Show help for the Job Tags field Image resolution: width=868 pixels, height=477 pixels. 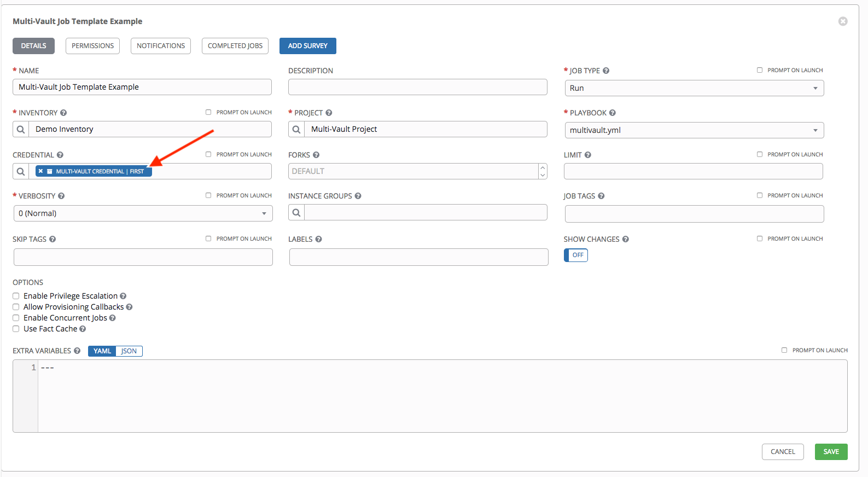601,196
